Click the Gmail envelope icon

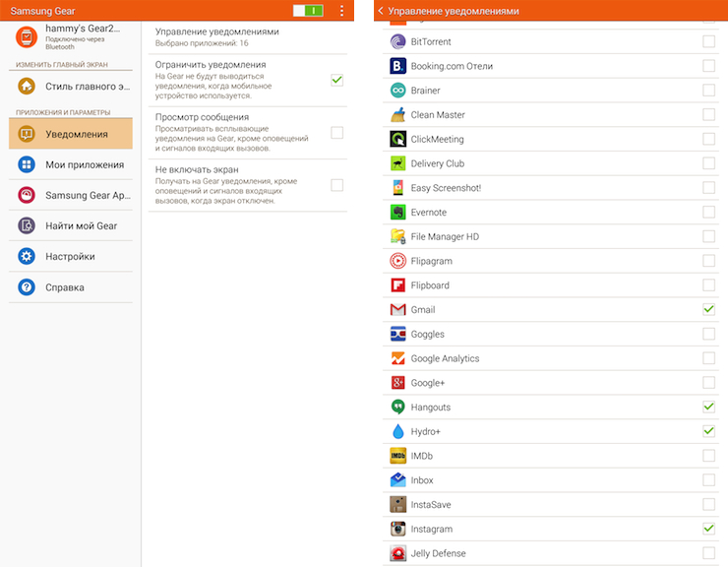coord(397,309)
